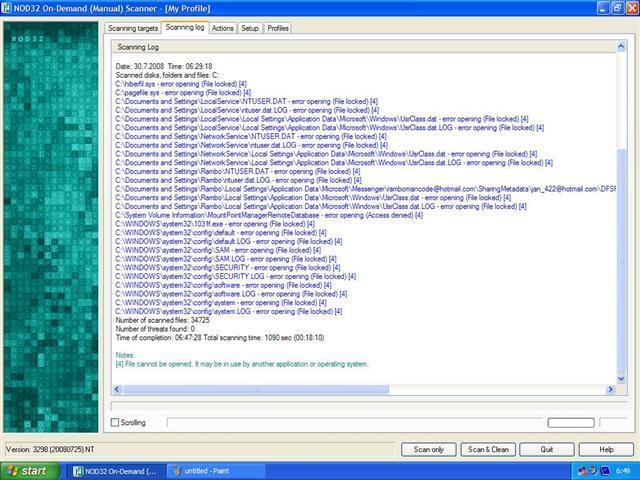640x480 pixels.
Task: Click the config\default.LOG log line
Action: click(229, 242)
